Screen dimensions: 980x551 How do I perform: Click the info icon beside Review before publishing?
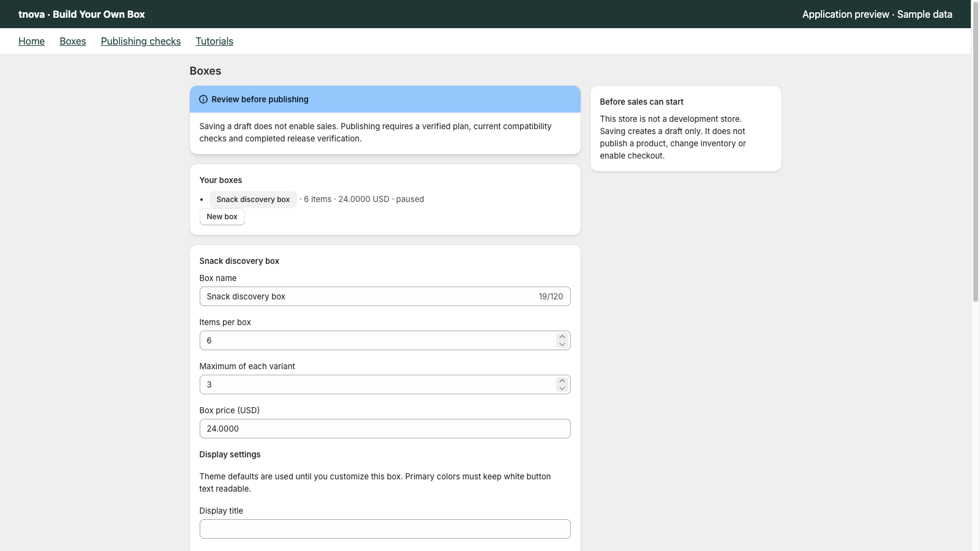tap(203, 99)
